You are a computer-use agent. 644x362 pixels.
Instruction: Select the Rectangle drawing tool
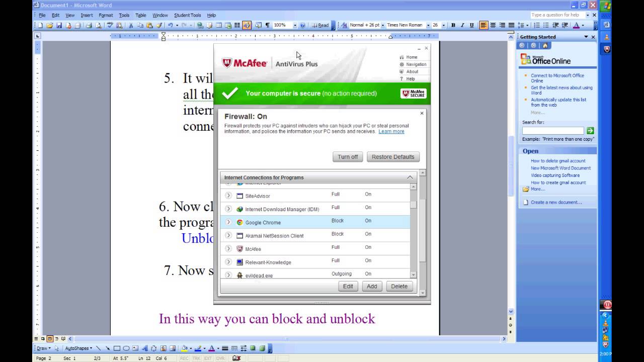[117, 348]
